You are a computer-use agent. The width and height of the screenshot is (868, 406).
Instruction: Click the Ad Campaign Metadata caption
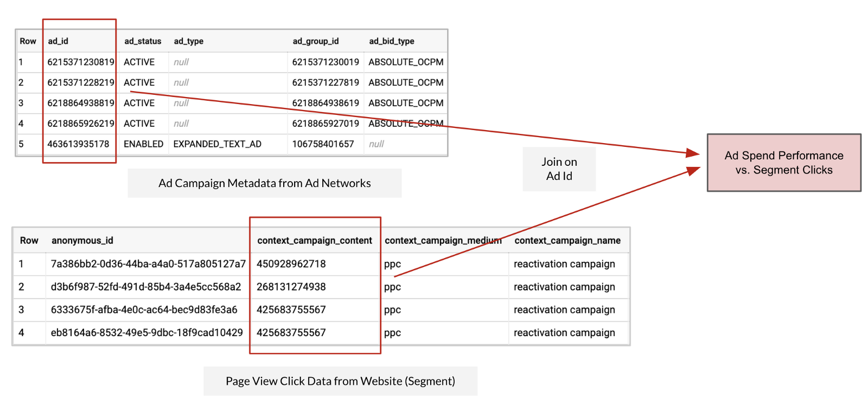(264, 183)
